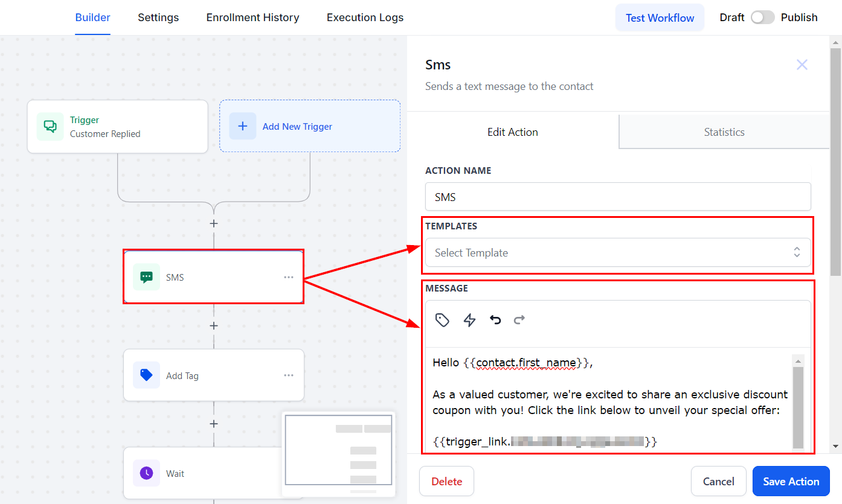Viewport: 842px width, 504px height.
Task: Click the Save Action button
Action: pos(791,482)
